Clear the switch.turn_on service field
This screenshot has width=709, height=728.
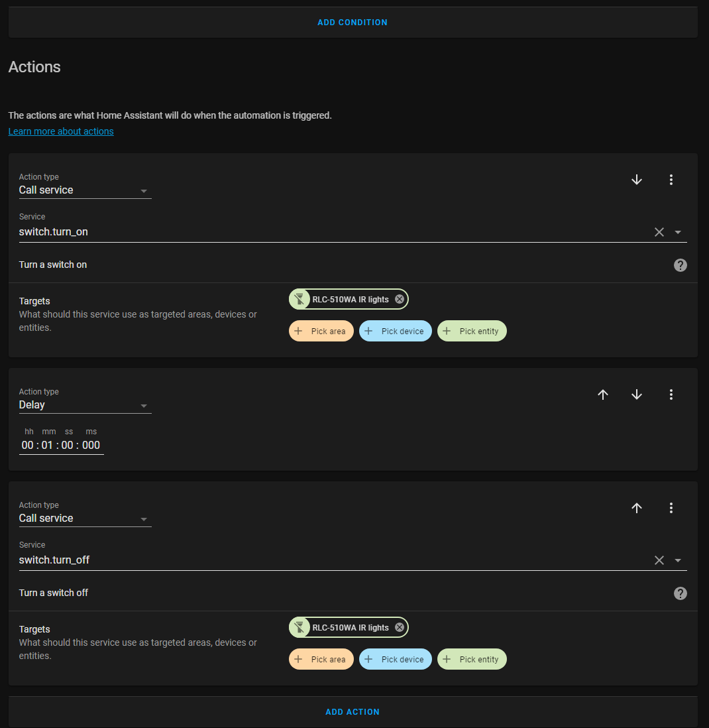point(659,232)
